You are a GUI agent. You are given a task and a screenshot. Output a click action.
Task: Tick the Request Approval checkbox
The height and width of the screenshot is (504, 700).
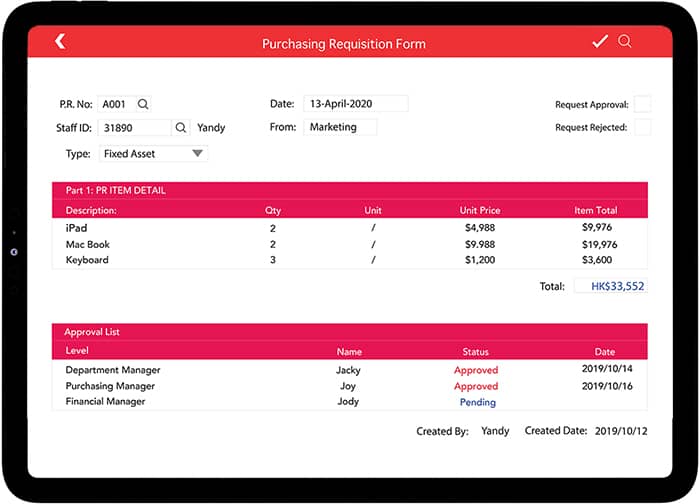(x=642, y=104)
